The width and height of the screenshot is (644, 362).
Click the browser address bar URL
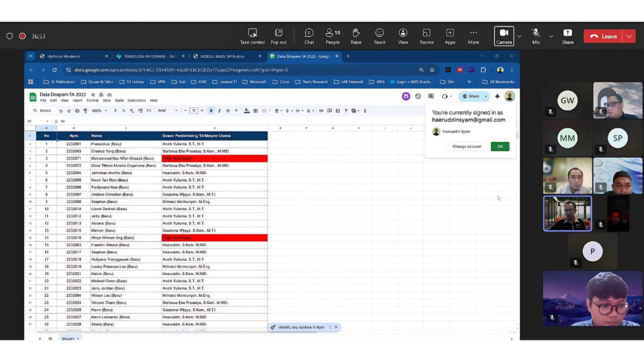coord(181,70)
